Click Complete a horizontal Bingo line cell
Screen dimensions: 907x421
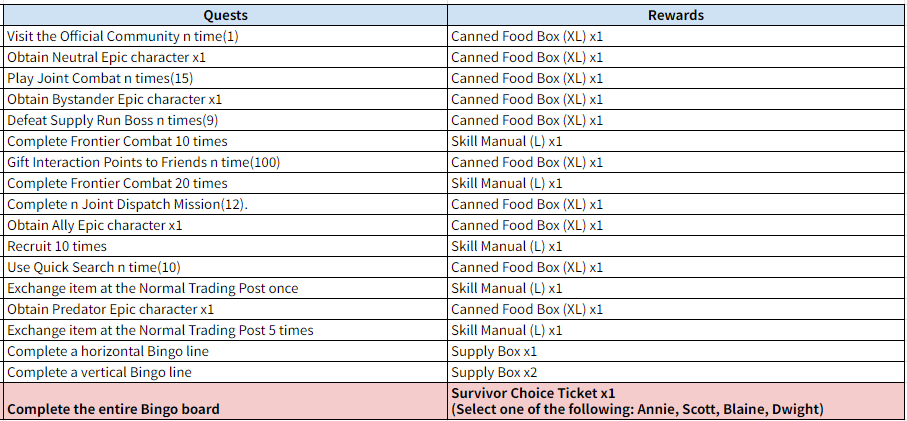click(106, 351)
